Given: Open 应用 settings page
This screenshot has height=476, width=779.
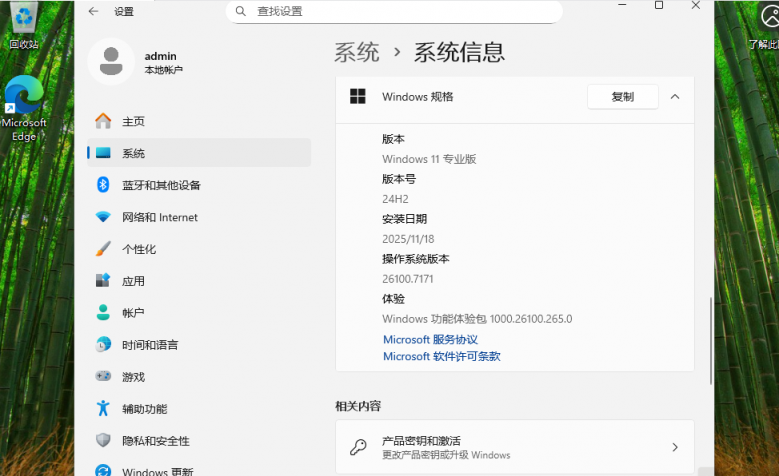Looking at the screenshot, I should 133,281.
